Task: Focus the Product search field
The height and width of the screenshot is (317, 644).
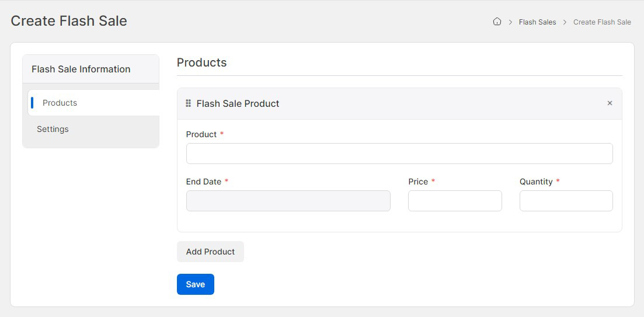Action: coord(399,154)
